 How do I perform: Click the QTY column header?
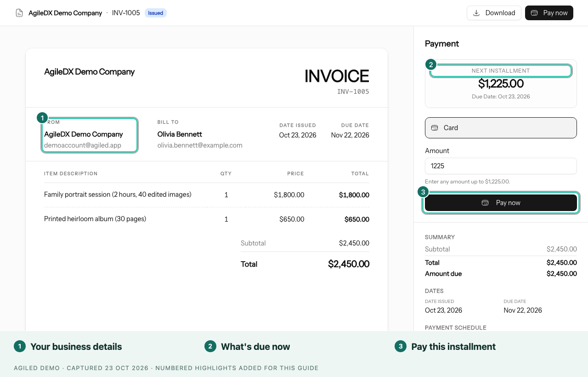point(226,174)
